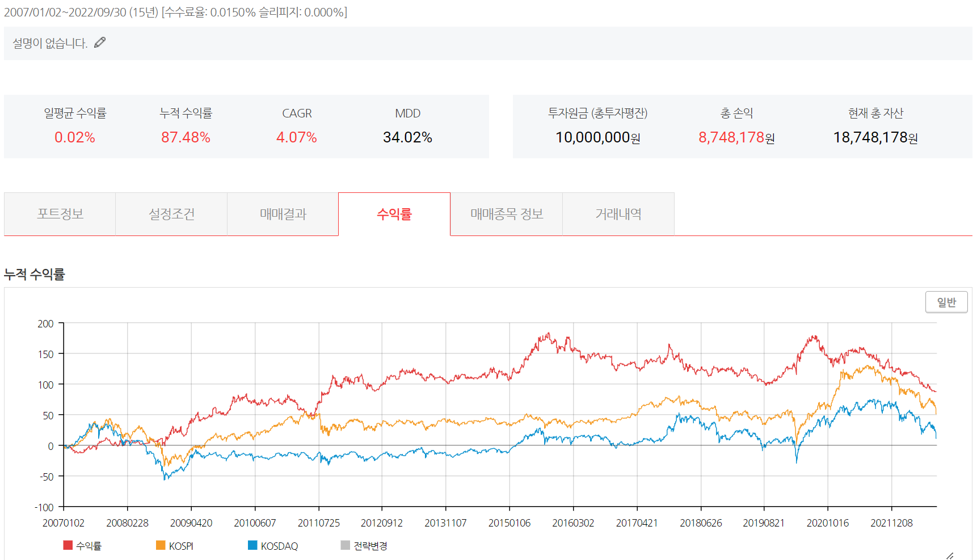Viewport: 977px width, 560px height.
Task: Click the 총 손익 metric label
Action: (736, 113)
